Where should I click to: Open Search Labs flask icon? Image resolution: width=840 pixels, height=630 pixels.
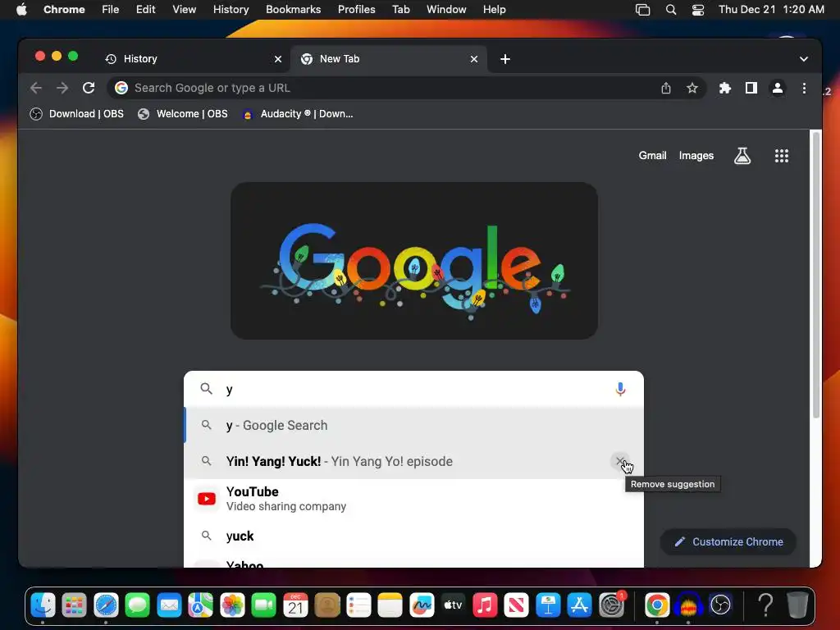tap(742, 156)
